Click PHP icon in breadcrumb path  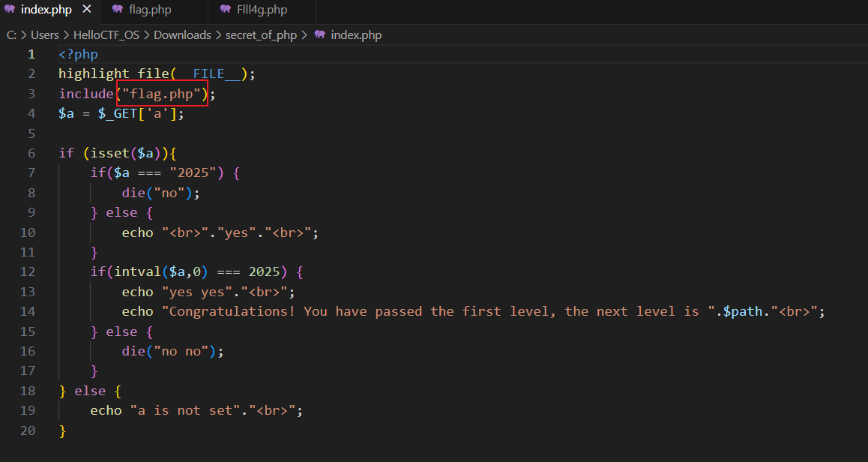[x=319, y=35]
